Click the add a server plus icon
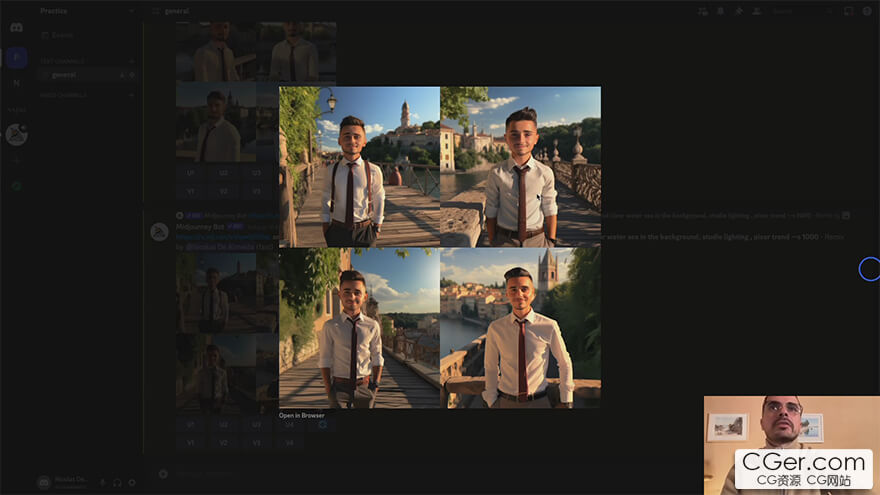Screen dimensions: 880x495 click(x=16, y=161)
